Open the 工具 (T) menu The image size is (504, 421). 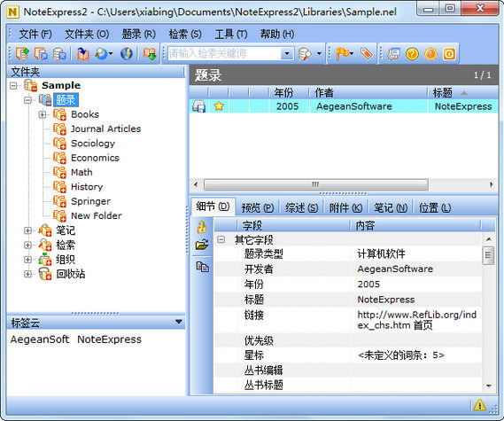coord(231,34)
